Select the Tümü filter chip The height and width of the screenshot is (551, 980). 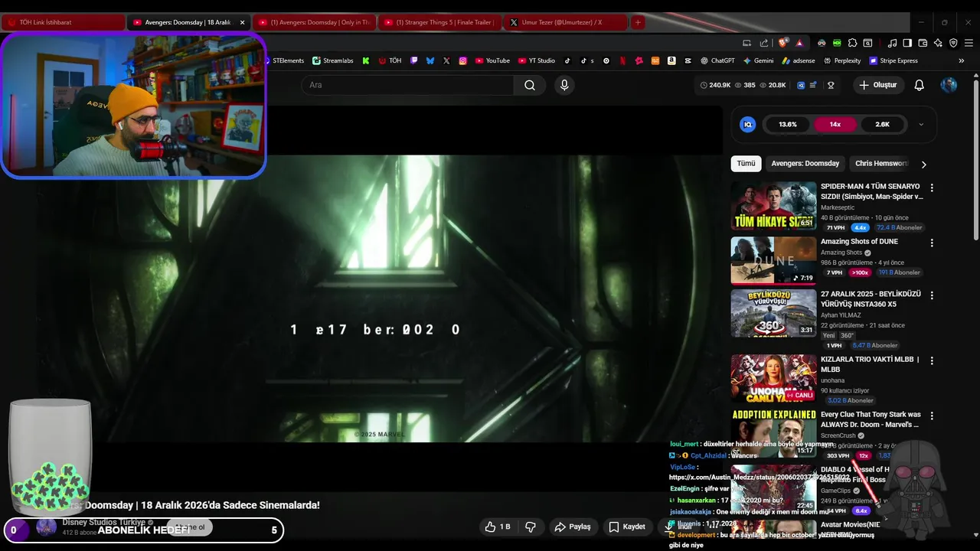pos(746,163)
